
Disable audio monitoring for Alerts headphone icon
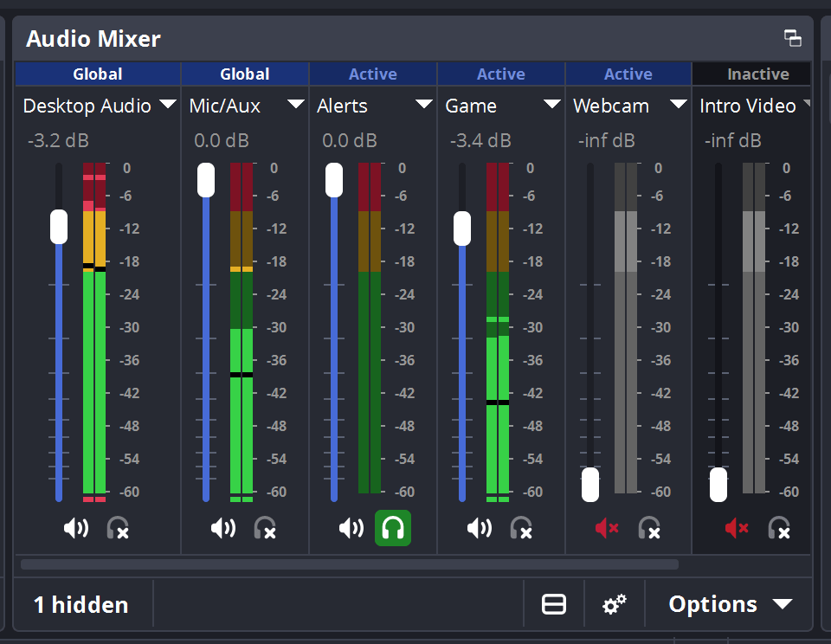point(393,527)
